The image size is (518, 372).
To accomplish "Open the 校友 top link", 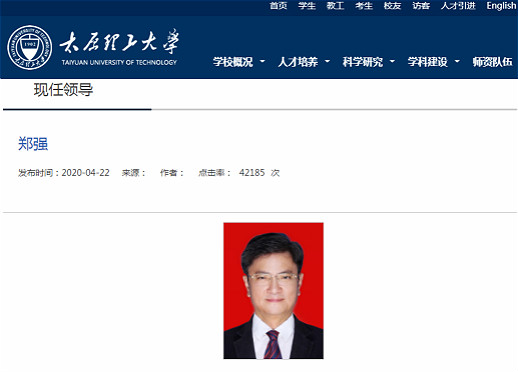I will (392, 6).
